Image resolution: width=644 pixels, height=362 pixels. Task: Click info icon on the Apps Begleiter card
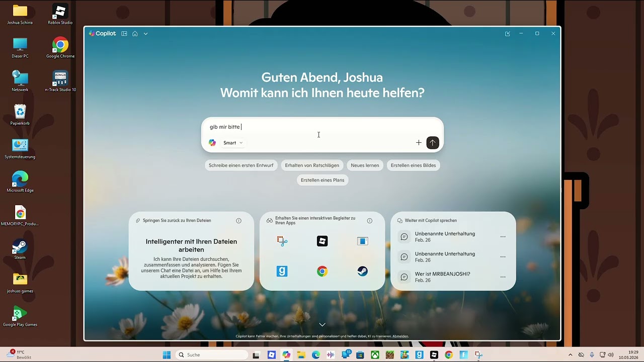(370, 221)
